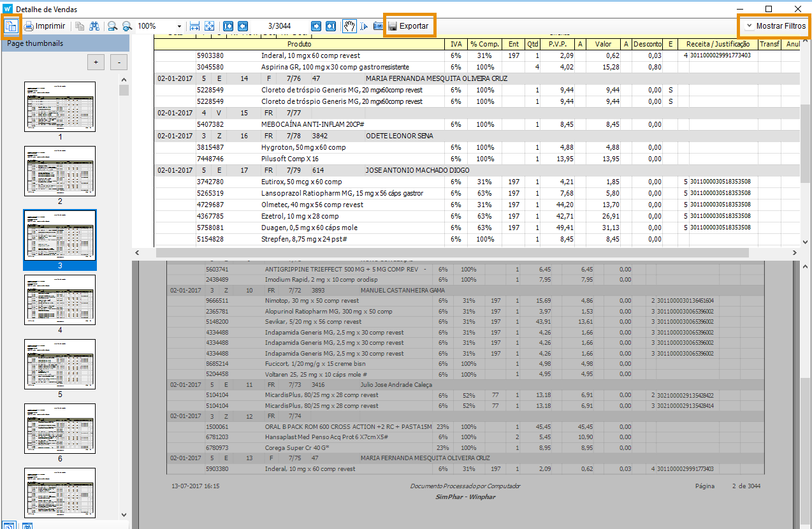The image size is (812, 529).
Task: Select the hand pan tool
Action: coord(349,26)
